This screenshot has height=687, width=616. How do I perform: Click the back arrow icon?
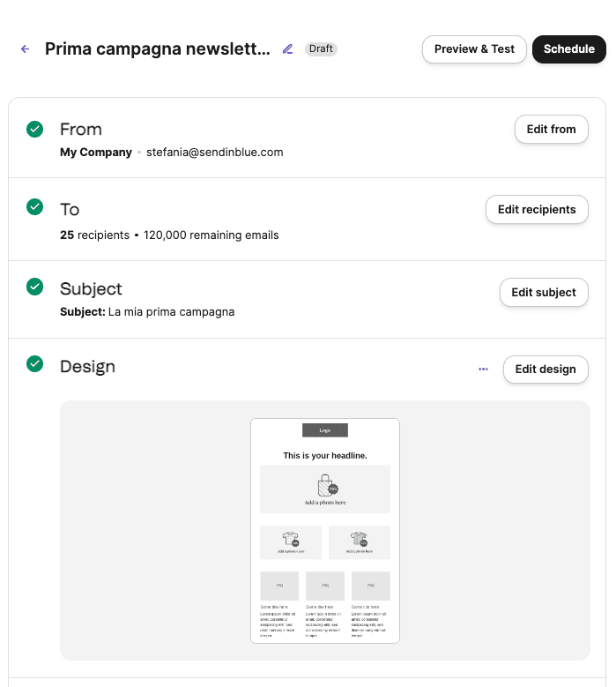coord(26,49)
